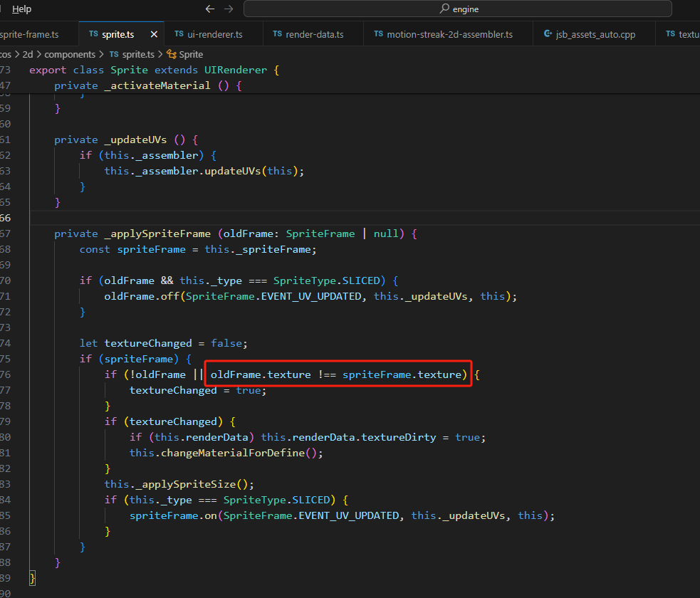700x598 pixels.
Task: Click the Sprite class symbol icon in breadcrumbs
Action: pyautogui.click(x=171, y=54)
